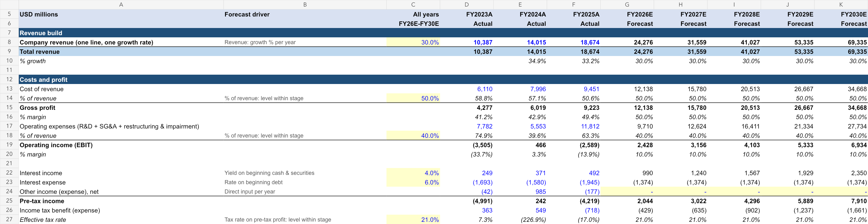This screenshot has width=868, height=224.
Task: Select the 'Total revenue' label cell
Action: (121, 52)
